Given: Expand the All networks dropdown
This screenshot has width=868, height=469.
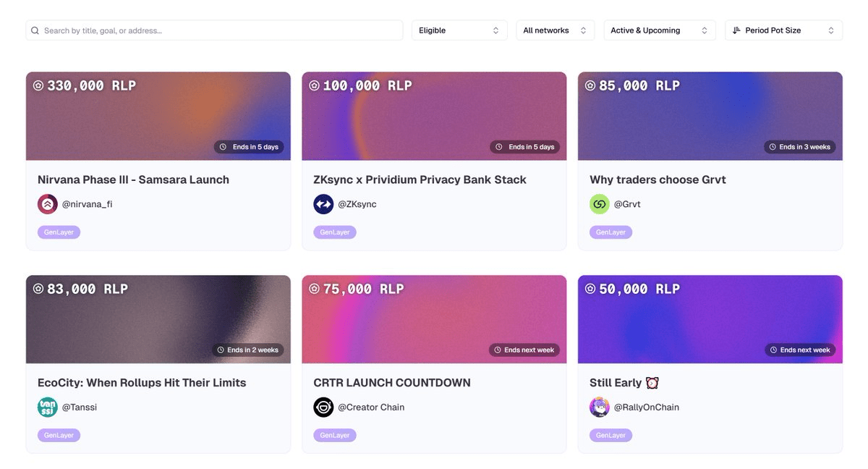Looking at the screenshot, I should pos(555,30).
